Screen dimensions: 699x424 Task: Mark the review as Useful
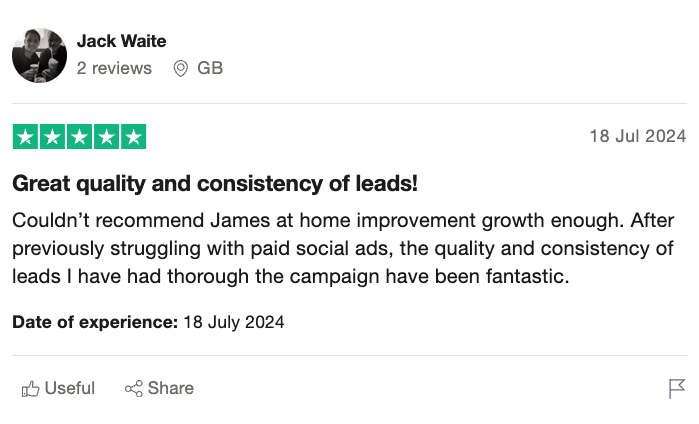(x=70, y=388)
